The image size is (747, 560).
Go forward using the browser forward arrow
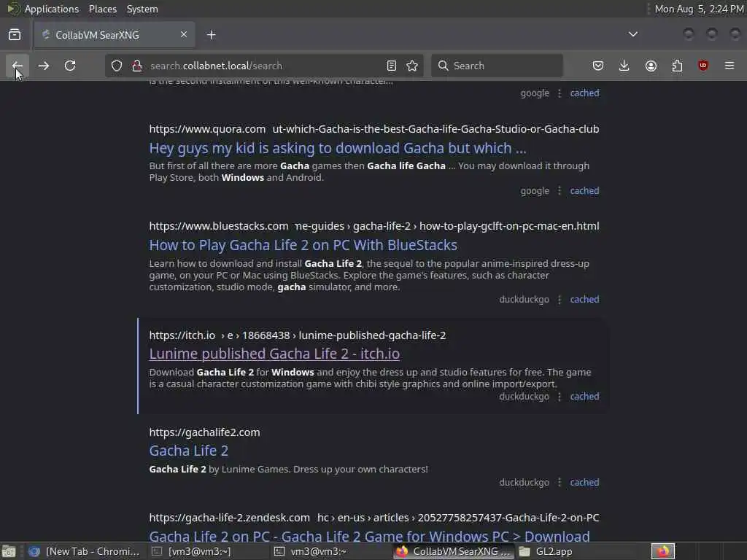pyautogui.click(x=44, y=66)
